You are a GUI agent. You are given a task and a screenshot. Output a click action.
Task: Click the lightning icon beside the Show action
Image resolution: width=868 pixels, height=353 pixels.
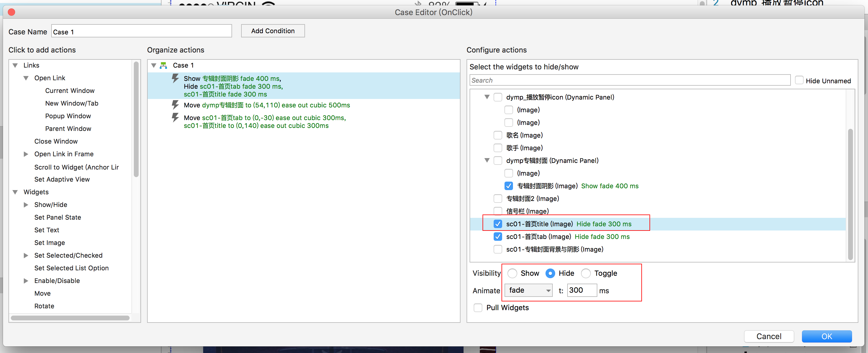point(175,79)
